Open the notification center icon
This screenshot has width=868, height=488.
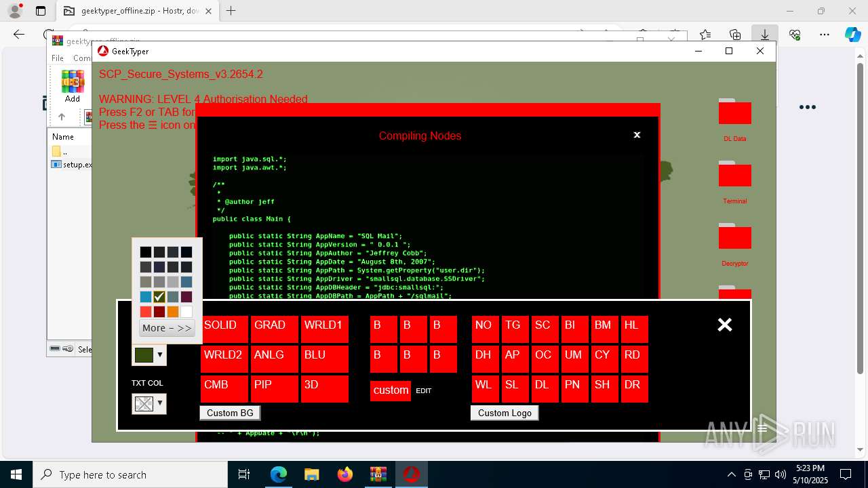(x=846, y=474)
